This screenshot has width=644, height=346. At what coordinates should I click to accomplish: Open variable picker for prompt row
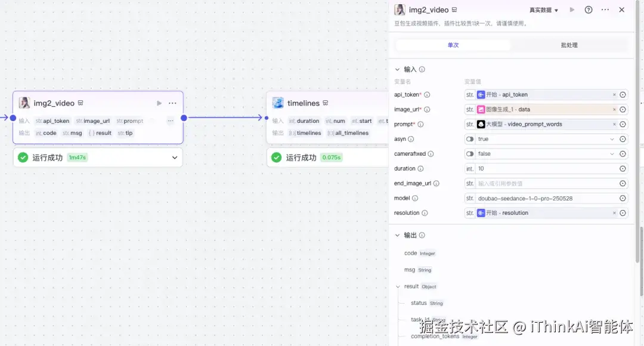(623, 125)
